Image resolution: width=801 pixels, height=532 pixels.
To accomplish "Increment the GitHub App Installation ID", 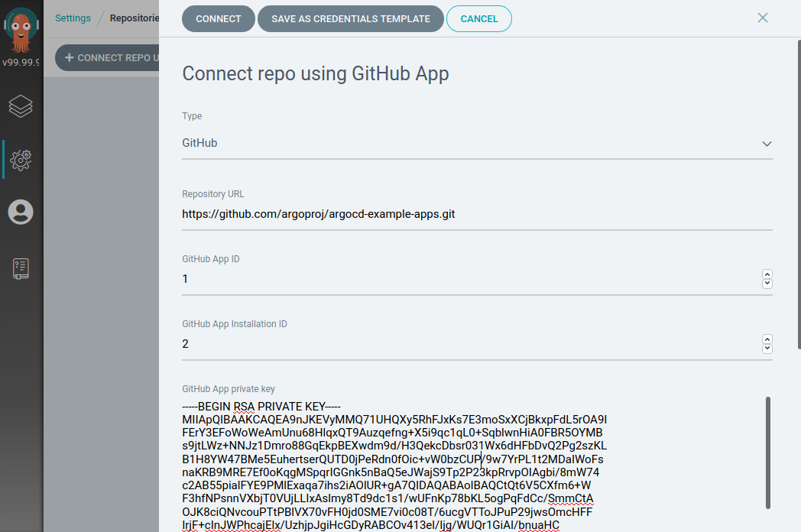I will (x=767, y=339).
